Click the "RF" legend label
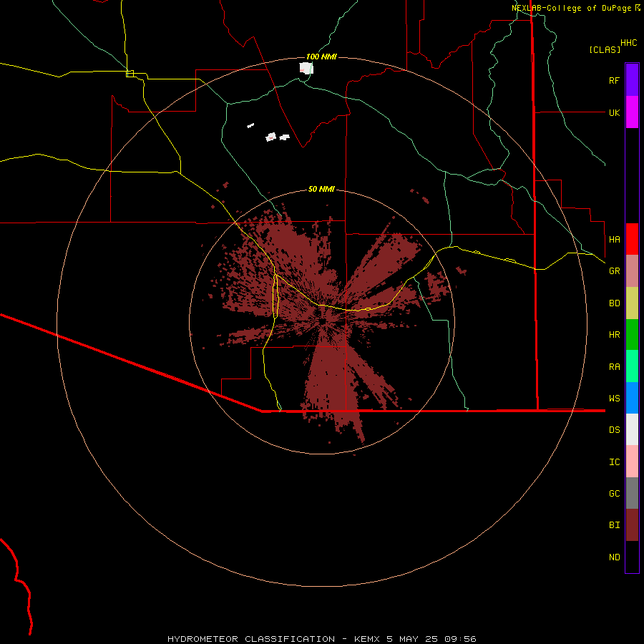The height and width of the screenshot is (644, 644). [x=614, y=80]
